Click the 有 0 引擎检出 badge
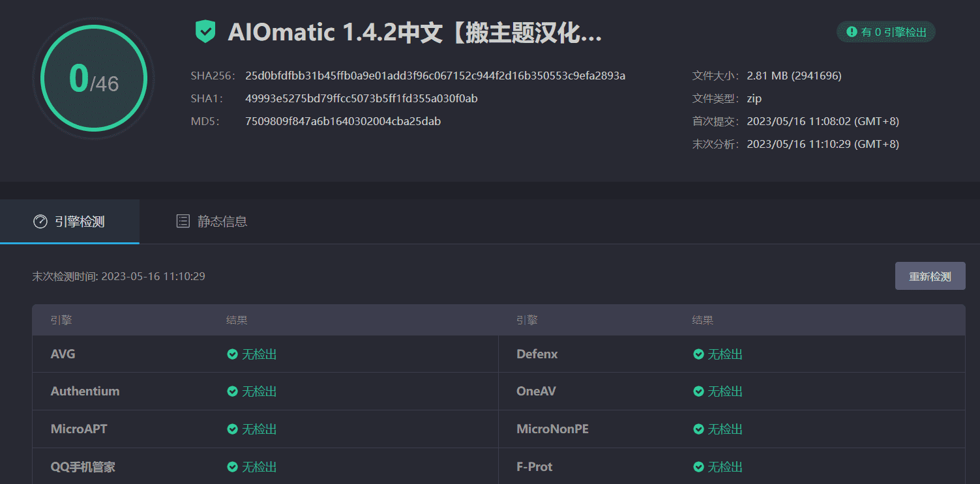Screen dimensions: 980x484 click(x=886, y=32)
